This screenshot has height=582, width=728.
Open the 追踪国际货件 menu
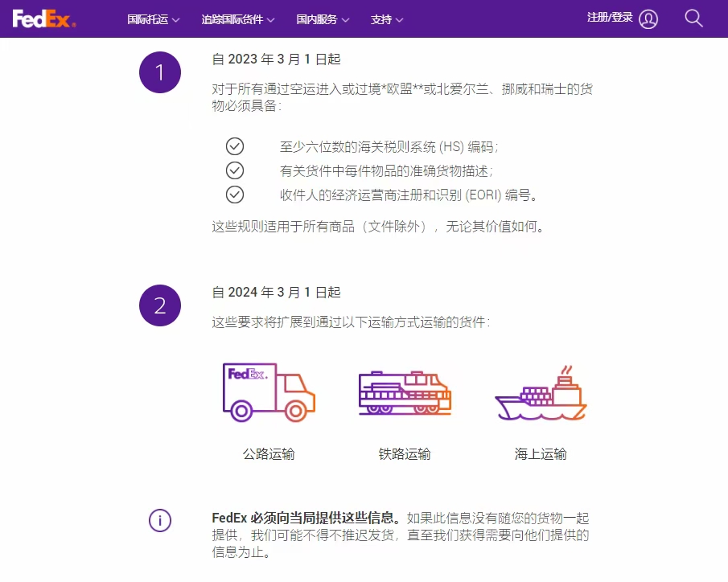(238, 19)
